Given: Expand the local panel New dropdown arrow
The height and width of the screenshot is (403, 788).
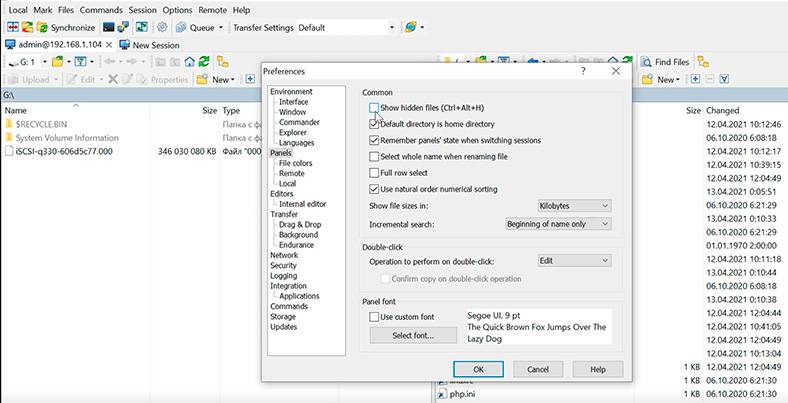Looking at the screenshot, I should pos(233,79).
